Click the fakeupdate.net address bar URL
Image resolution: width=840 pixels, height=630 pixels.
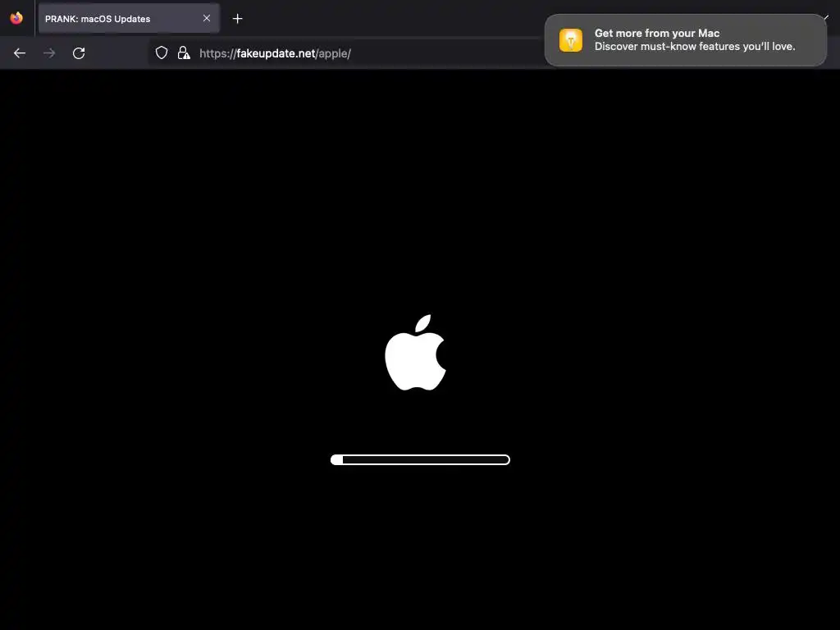[276, 53]
